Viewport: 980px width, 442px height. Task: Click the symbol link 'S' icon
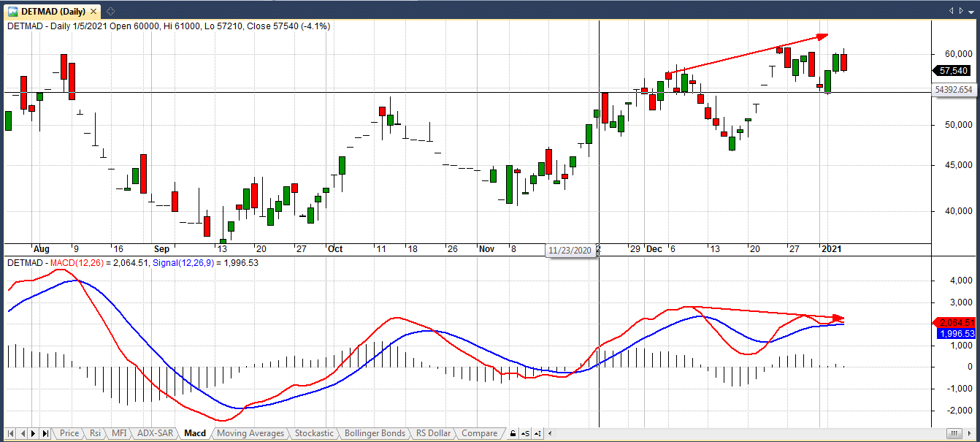point(526,434)
